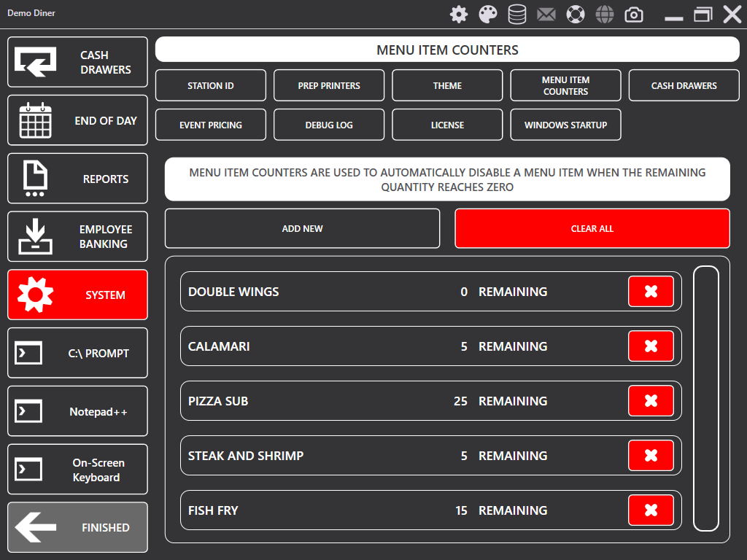
Task: Click the lifebuoy help icon
Action: pos(576,15)
